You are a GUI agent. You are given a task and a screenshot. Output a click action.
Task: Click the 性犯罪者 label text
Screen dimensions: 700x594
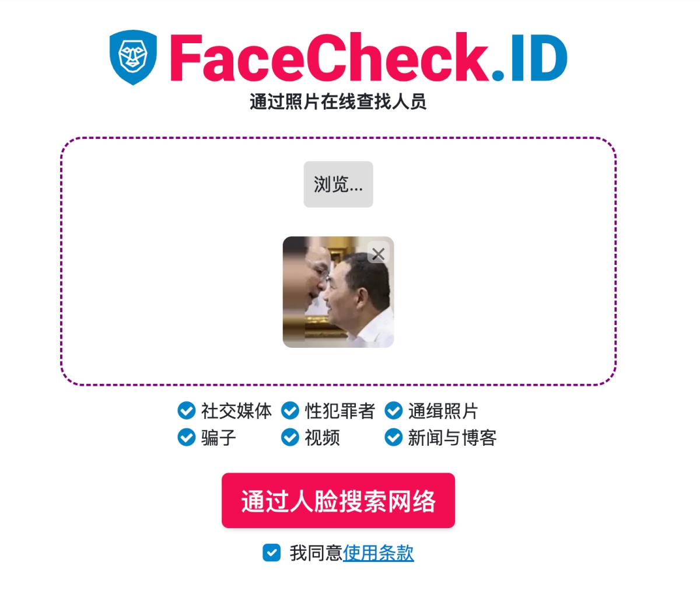[340, 411]
